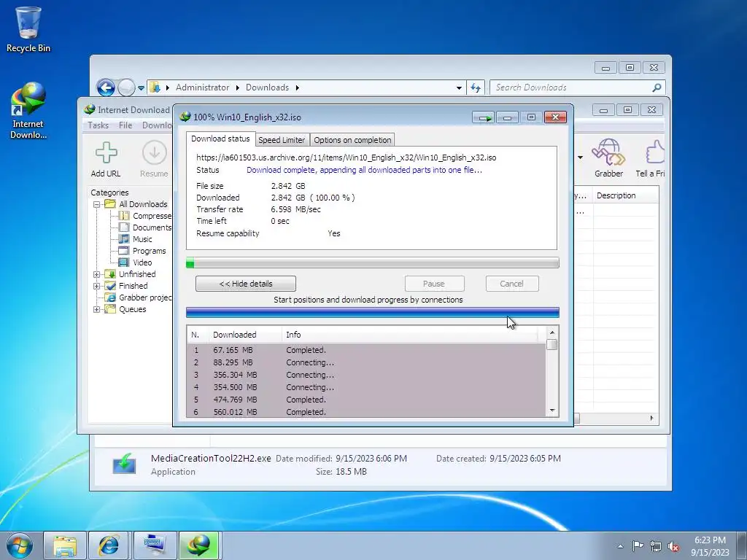Click the IDM taskbar icon
This screenshot has height=560, width=747.
click(x=199, y=545)
